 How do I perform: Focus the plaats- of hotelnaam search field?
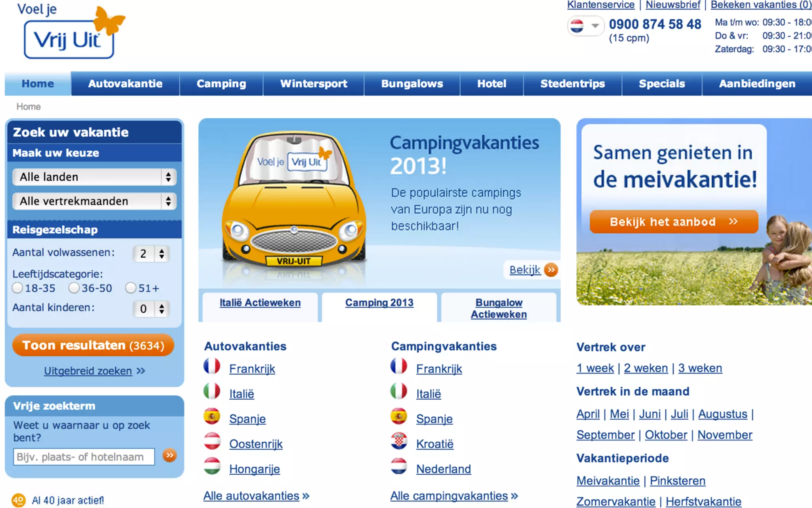(x=84, y=457)
